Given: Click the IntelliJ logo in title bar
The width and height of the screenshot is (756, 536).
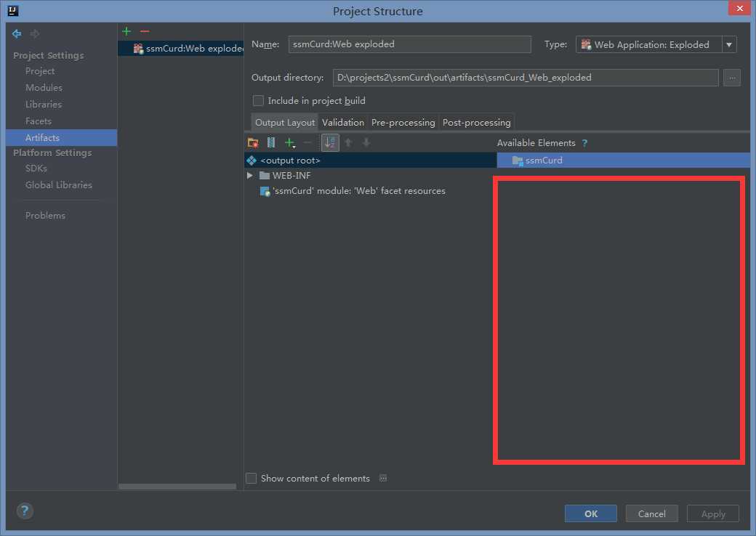Looking at the screenshot, I should click(13, 11).
